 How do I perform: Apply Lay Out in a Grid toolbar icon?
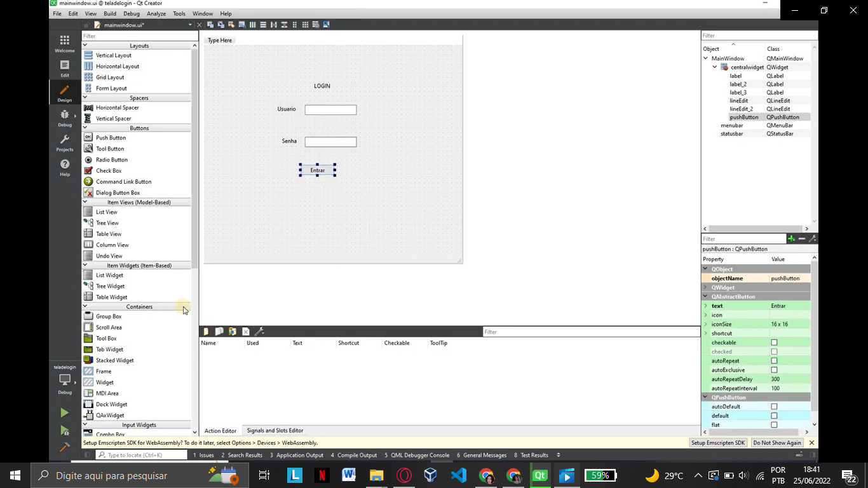(305, 25)
